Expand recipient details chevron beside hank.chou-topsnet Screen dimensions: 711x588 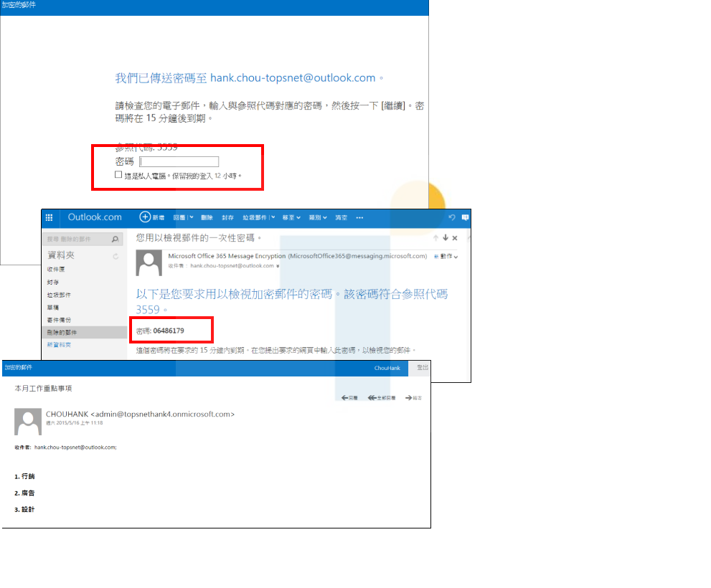278,266
